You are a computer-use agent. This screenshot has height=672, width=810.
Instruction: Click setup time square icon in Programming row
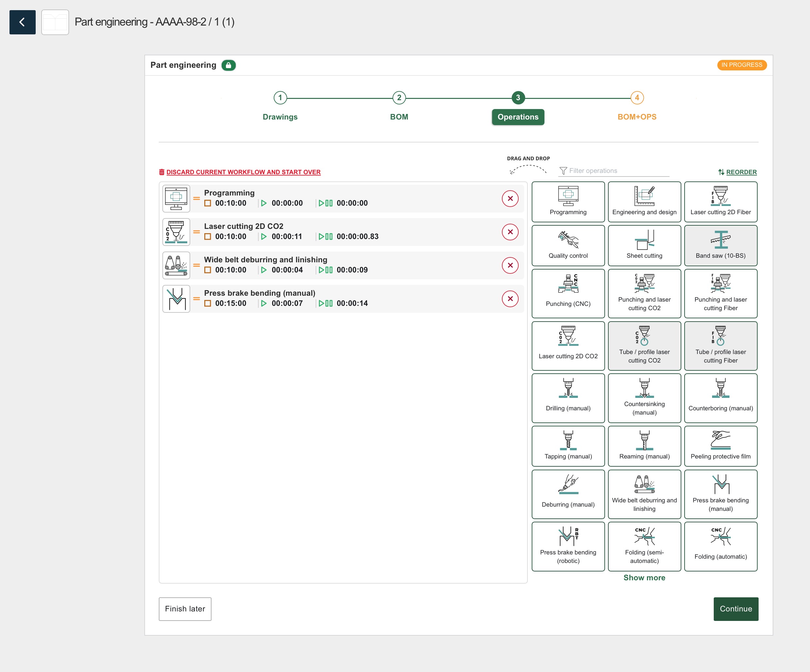(x=208, y=203)
